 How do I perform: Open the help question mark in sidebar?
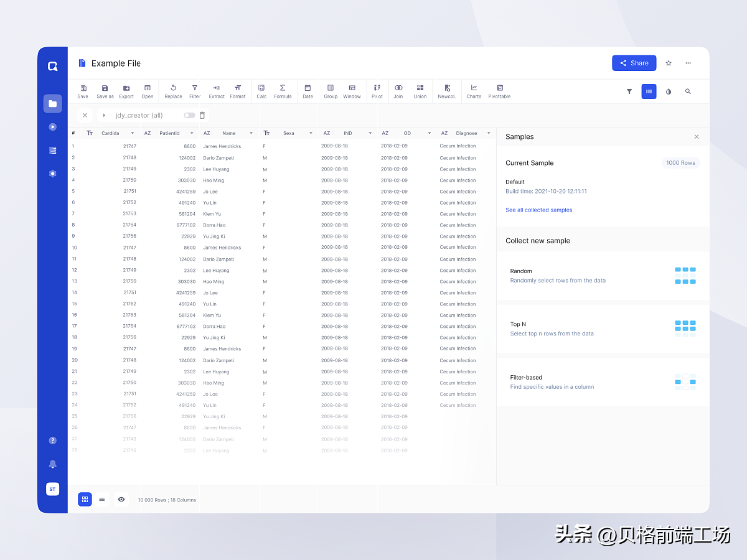click(52, 441)
